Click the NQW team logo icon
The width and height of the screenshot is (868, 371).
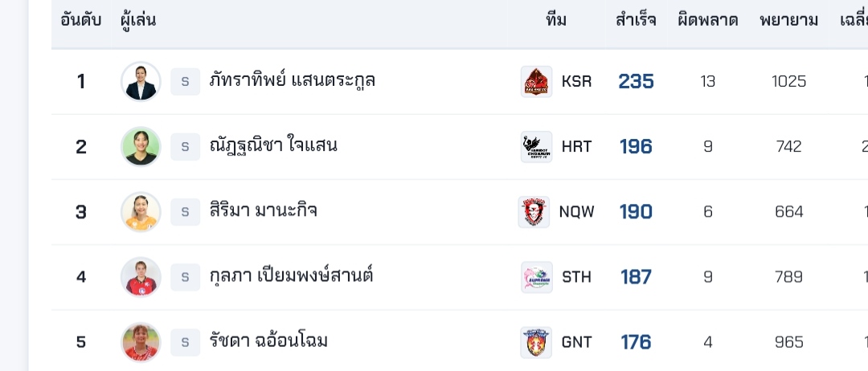coord(534,212)
